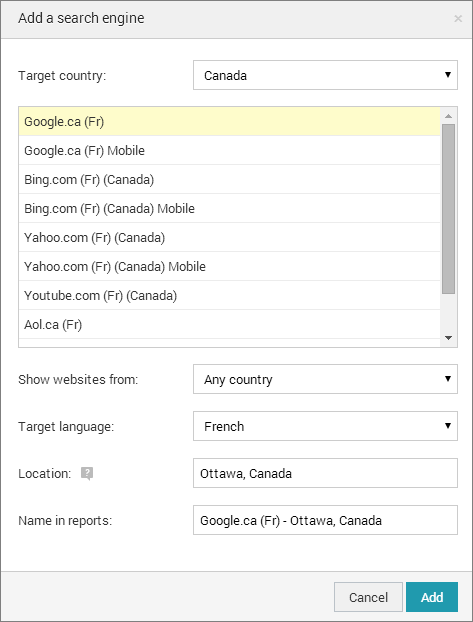This screenshot has height=622, width=473.
Task: Select Bing.com (Fr) (Canada) Mobile entry
Action: tap(229, 208)
